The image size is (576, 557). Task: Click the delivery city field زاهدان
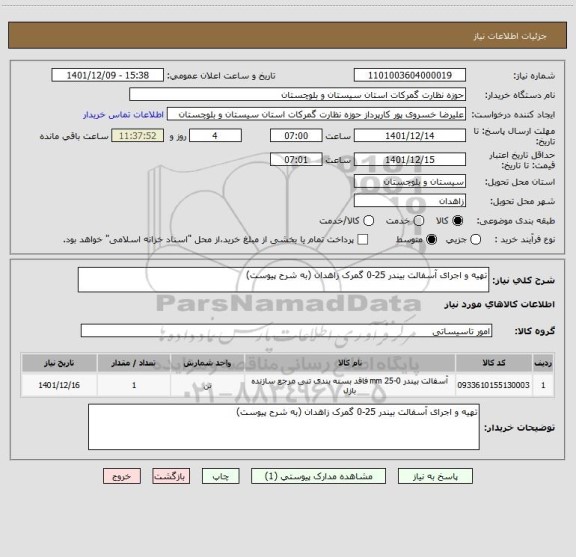pyautogui.click(x=410, y=201)
